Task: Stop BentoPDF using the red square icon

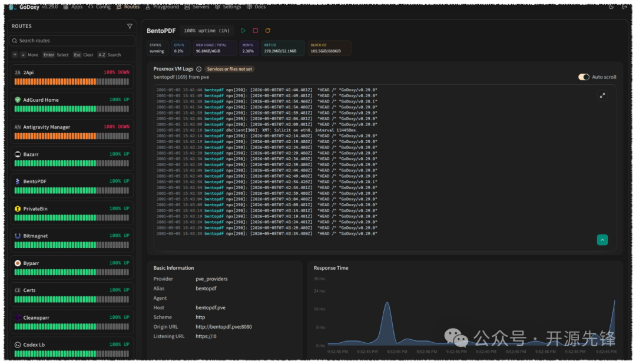Action: pyautogui.click(x=255, y=31)
